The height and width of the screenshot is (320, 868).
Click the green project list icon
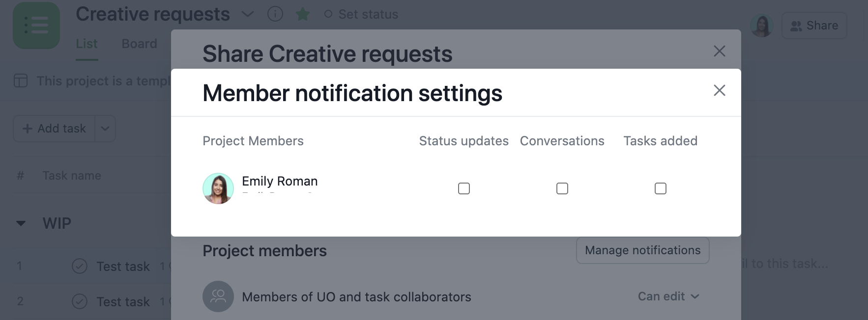click(x=36, y=26)
